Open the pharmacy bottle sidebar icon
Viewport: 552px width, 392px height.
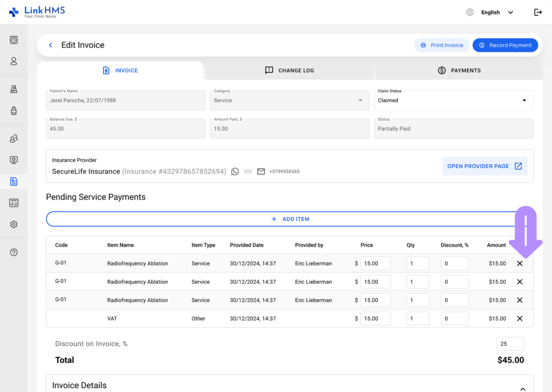tap(13, 110)
